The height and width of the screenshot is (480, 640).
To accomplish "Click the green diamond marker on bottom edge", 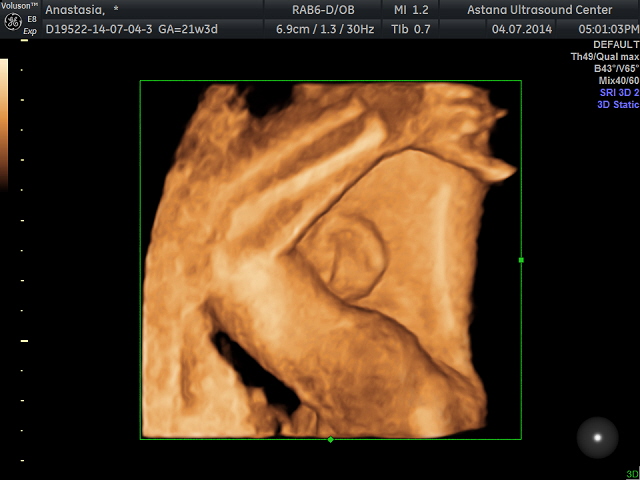I will pos(331,439).
